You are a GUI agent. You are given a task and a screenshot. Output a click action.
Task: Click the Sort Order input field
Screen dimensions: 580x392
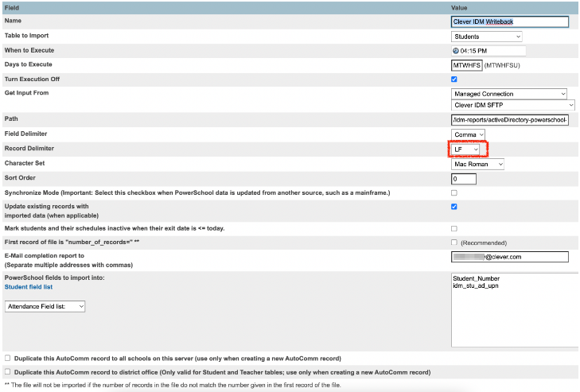[463, 179]
